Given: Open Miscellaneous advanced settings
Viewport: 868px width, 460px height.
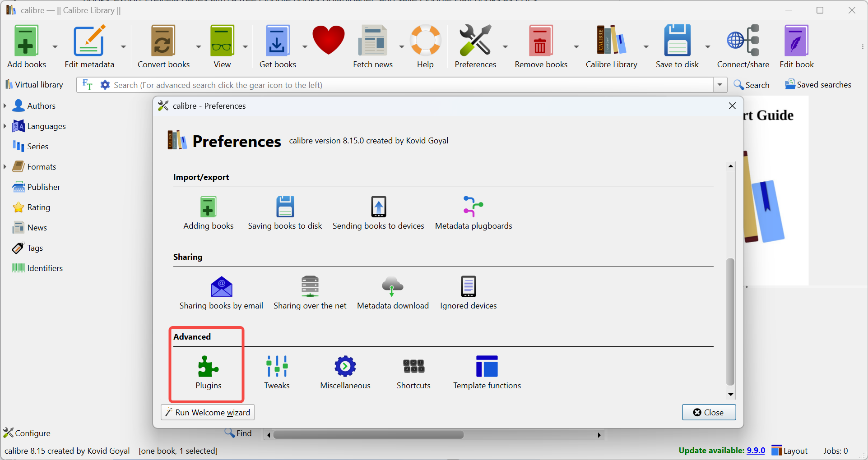Looking at the screenshot, I should pos(345,373).
